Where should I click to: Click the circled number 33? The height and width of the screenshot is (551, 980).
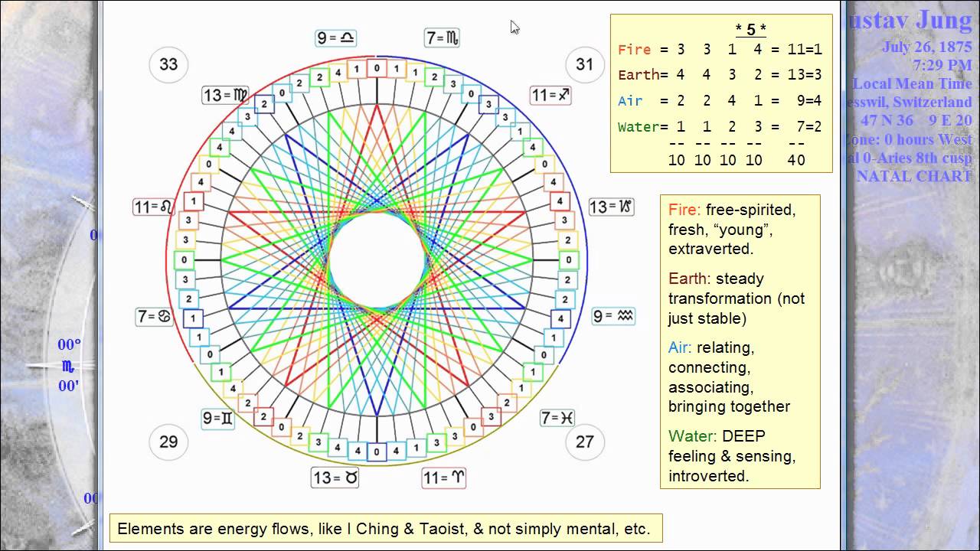(x=168, y=64)
